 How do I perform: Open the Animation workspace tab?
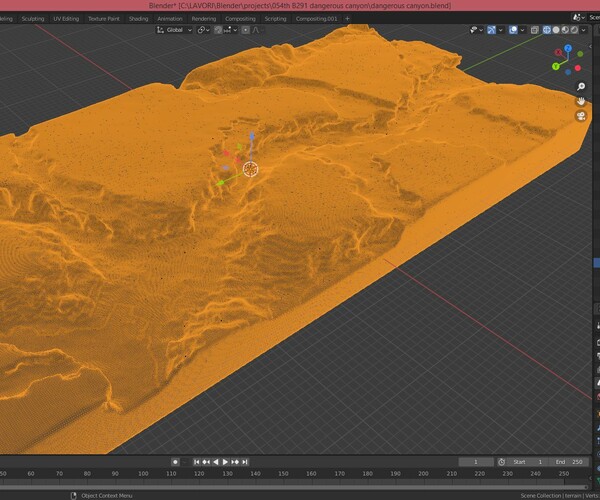click(x=170, y=18)
